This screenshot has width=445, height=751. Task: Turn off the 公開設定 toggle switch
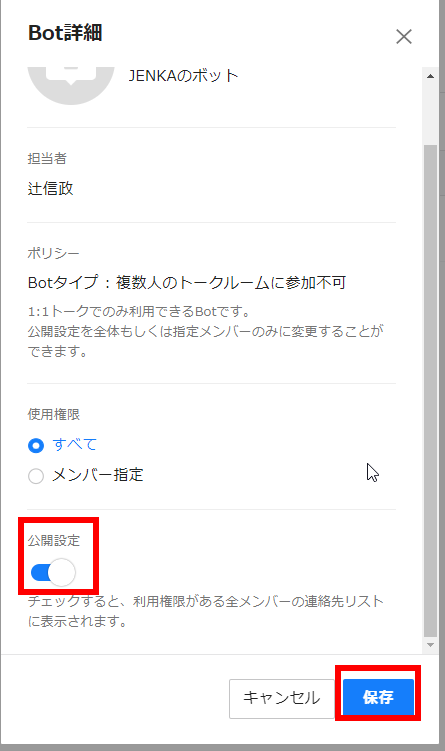click(x=53, y=572)
